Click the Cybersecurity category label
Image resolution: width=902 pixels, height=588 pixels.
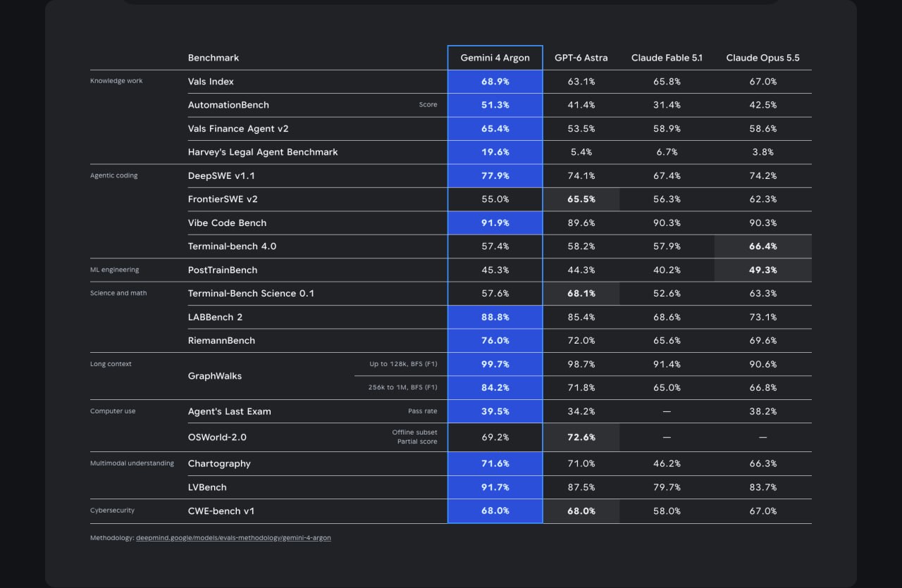click(112, 511)
